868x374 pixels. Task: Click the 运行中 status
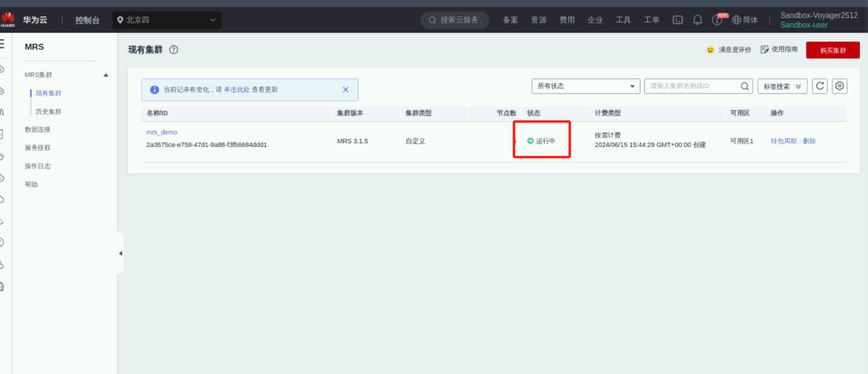541,141
